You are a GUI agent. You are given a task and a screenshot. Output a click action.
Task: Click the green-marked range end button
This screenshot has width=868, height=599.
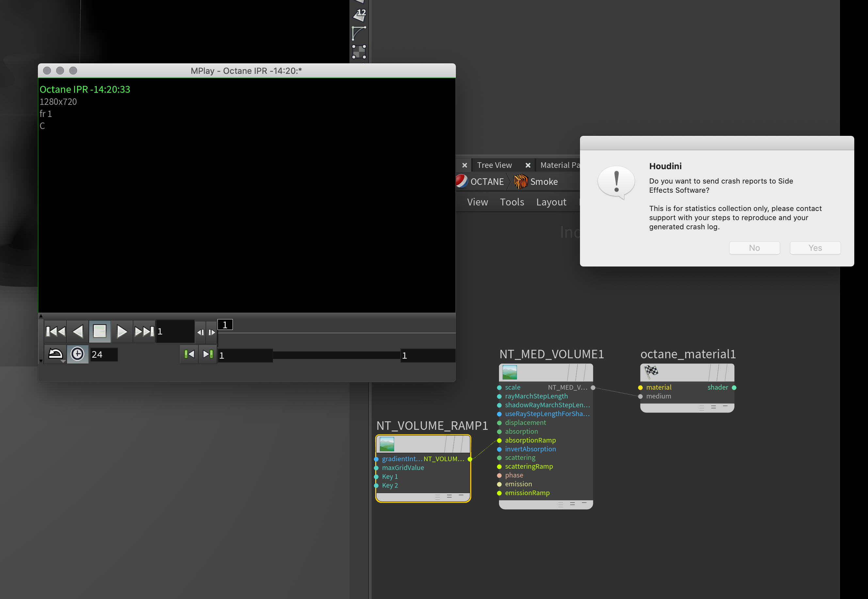tap(207, 354)
